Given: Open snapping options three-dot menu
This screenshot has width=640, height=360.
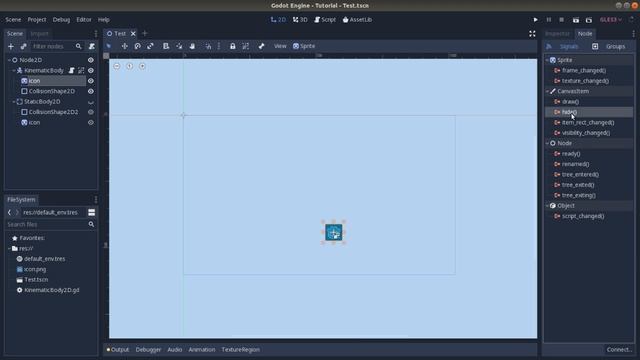Looking at the screenshot, I should [x=219, y=46].
